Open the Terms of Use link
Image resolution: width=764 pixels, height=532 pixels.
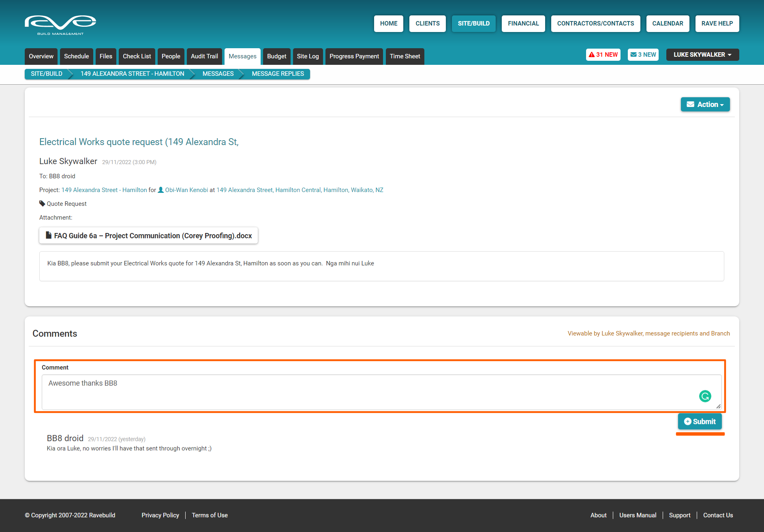pyautogui.click(x=210, y=515)
